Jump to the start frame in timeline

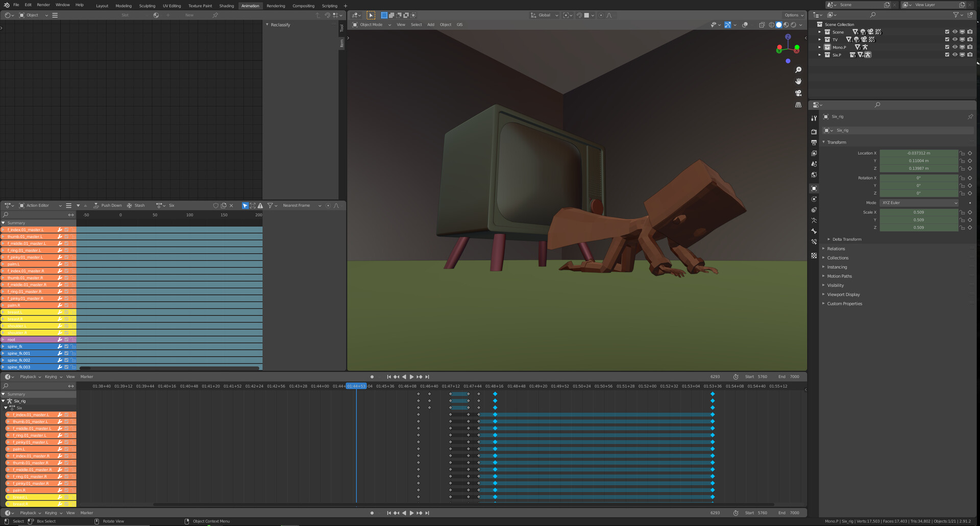click(388, 377)
